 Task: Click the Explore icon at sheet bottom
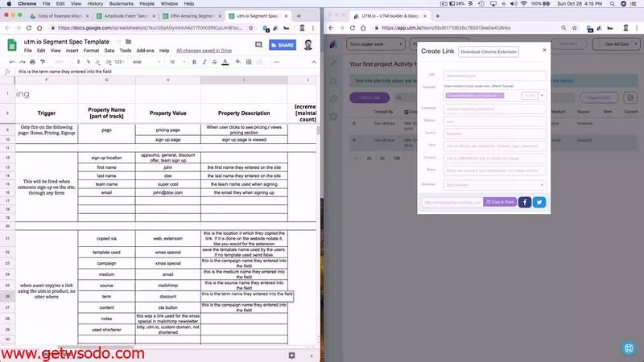[291, 356]
